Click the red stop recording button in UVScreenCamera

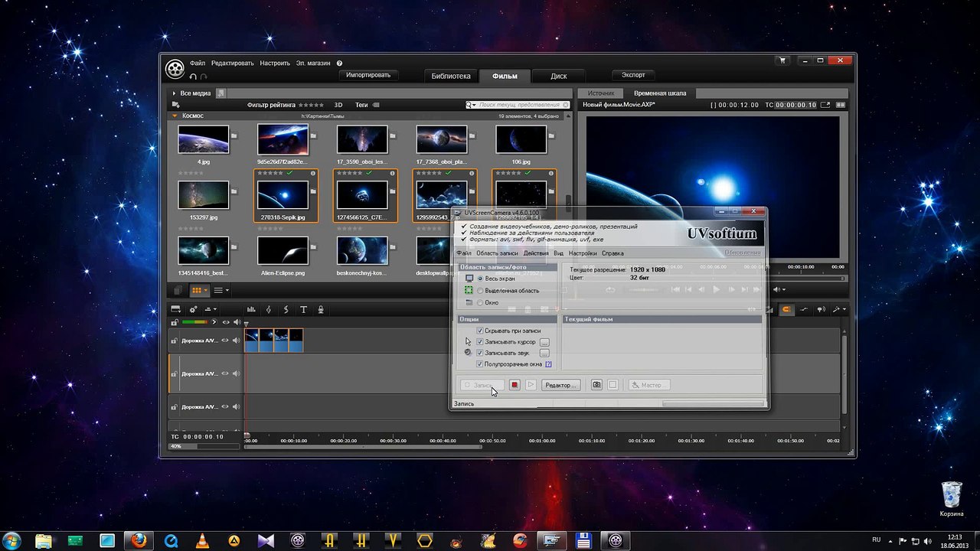click(514, 385)
